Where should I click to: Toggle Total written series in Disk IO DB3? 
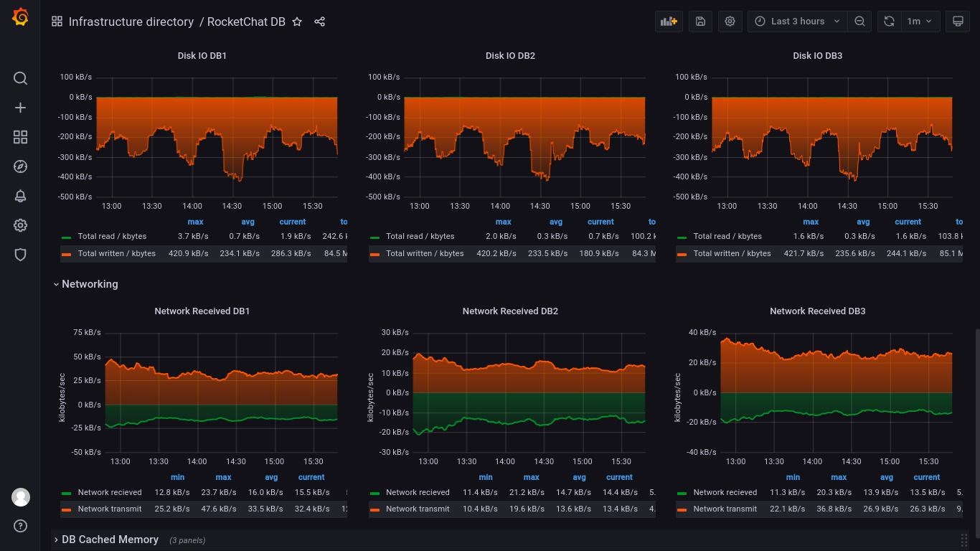tap(732, 253)
